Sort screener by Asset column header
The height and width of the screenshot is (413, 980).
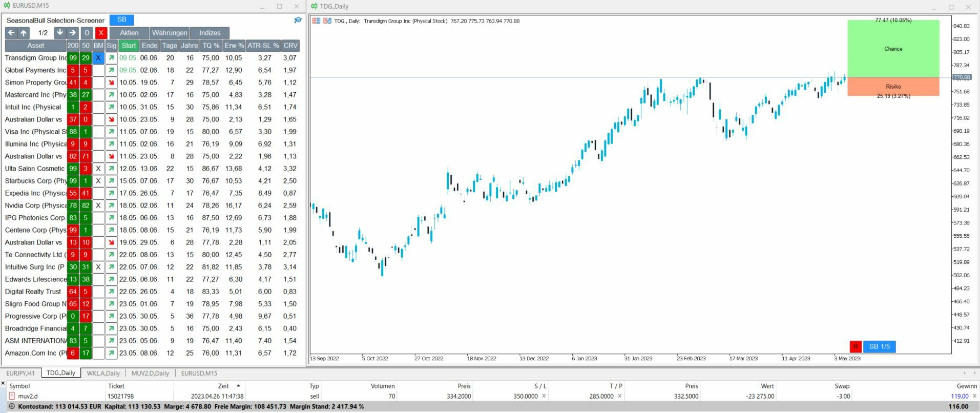click(36, 46)
